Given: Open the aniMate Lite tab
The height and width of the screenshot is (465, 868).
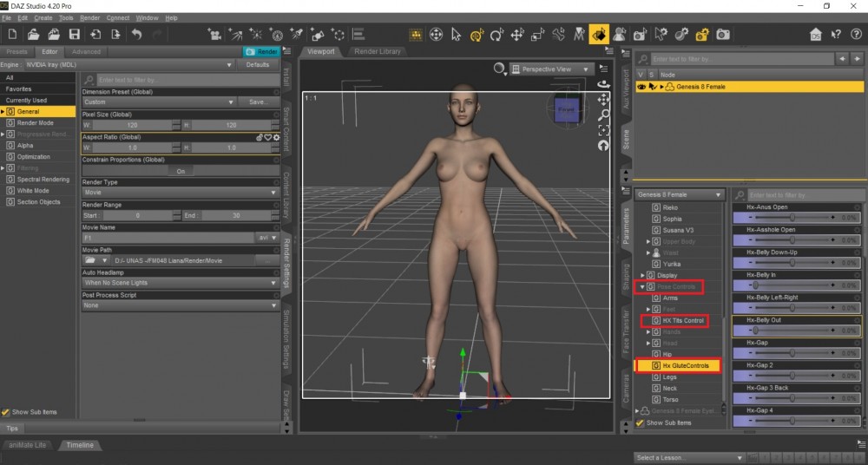Looking at the screenshot, I should 27,445.
